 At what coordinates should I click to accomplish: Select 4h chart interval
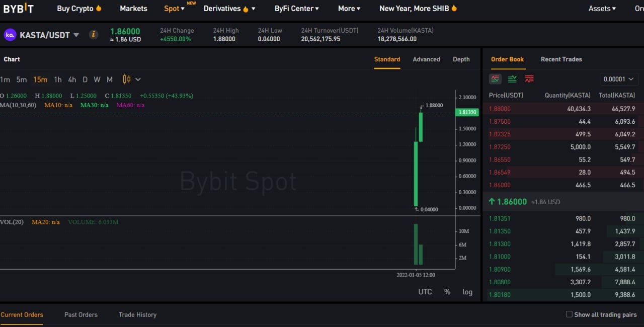pos(72,79)
